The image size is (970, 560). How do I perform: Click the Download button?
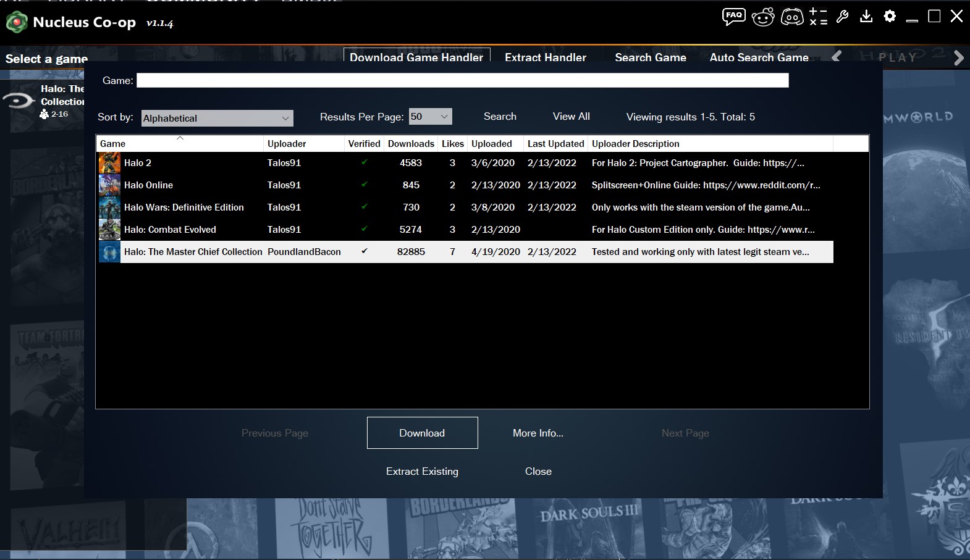(x=422, y=433)
